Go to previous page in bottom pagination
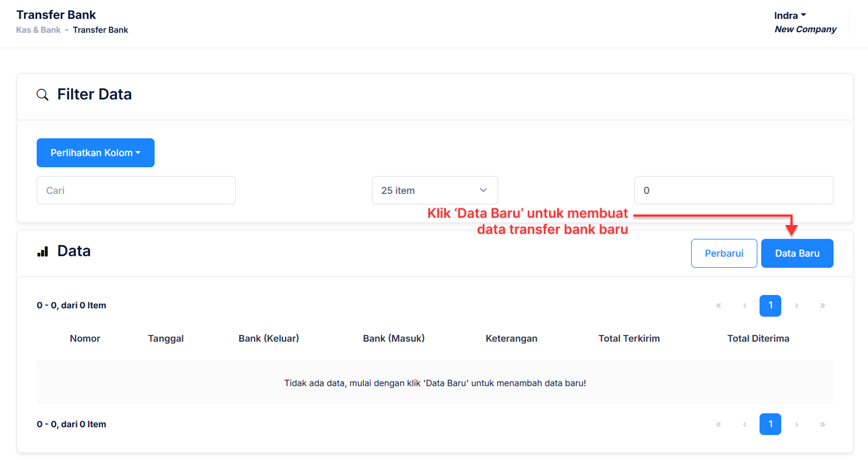This screenshot has height=460, width=868. point(745,424)
